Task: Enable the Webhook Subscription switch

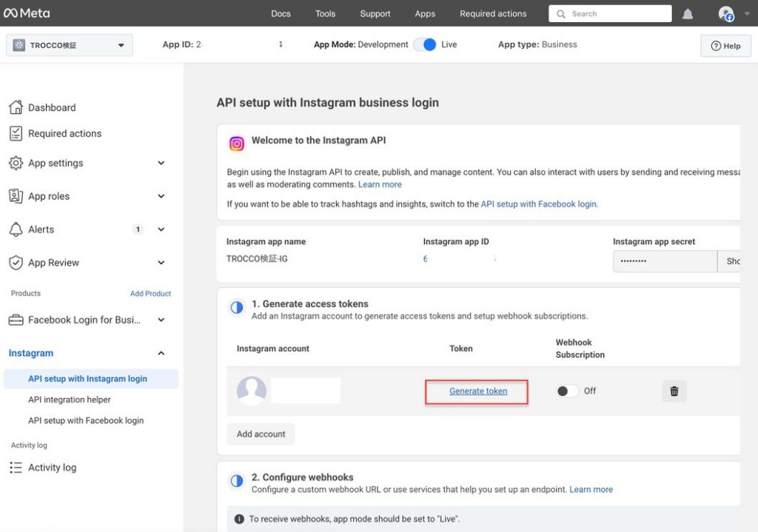Action: pyautogui.click(x=567, y=391)
